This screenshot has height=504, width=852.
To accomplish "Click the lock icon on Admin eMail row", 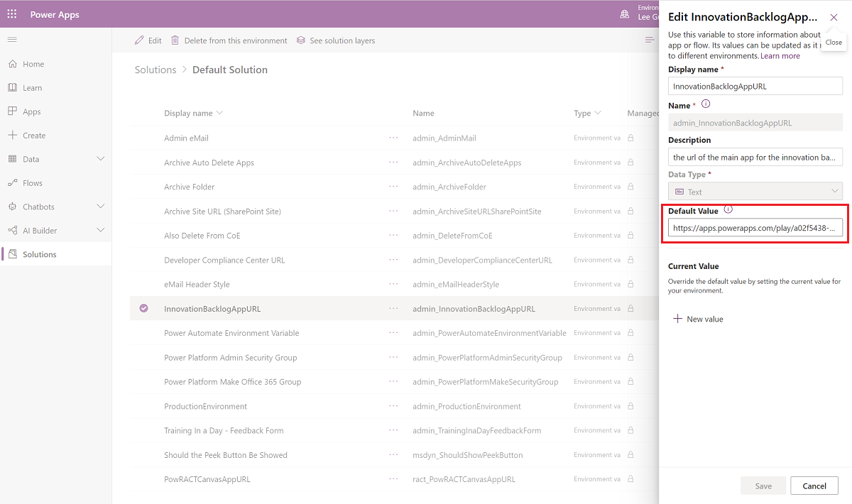I will pyautogui.click(x=632, y=138).
